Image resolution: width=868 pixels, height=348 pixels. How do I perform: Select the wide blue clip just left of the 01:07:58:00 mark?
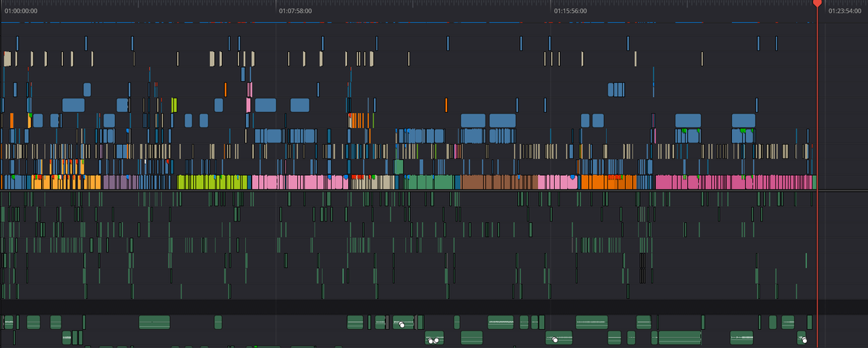click(265, 105)
